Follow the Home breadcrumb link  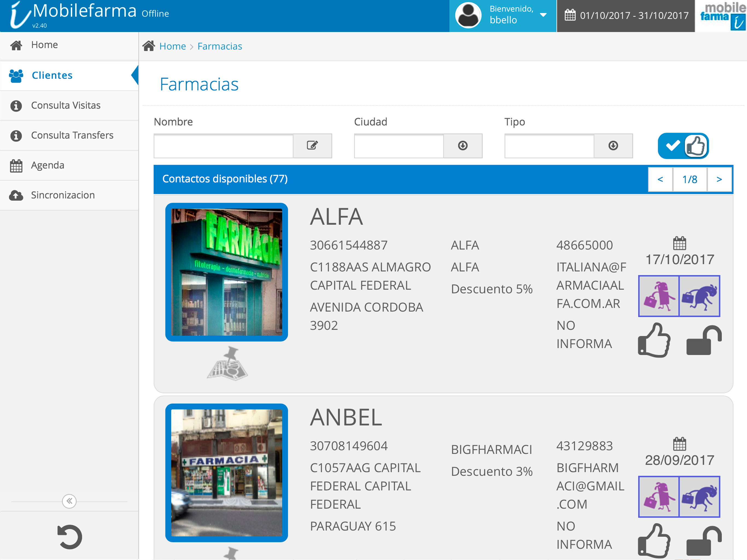point(173,46)
